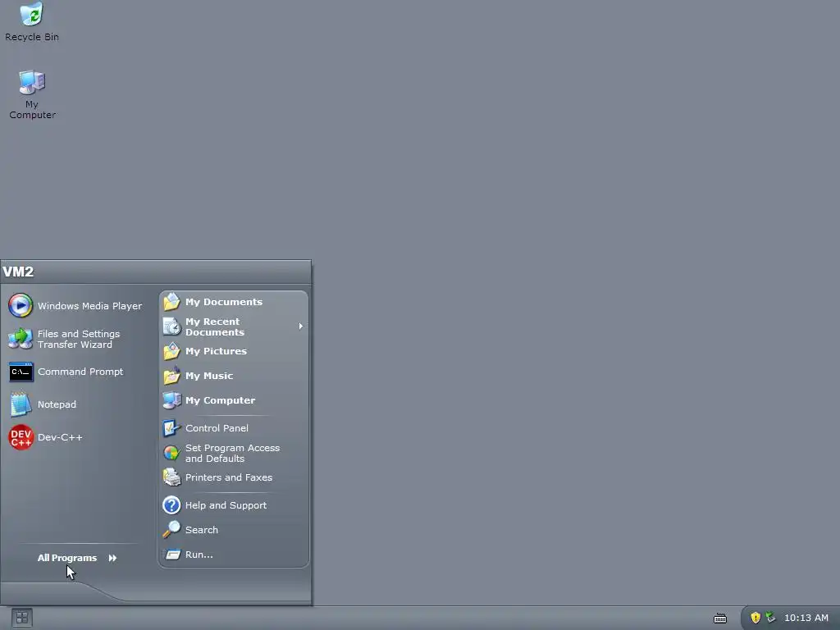Choose the Dev-C++ text entry
The width and height of the screenshot is (840, 630).
[60, 438]
